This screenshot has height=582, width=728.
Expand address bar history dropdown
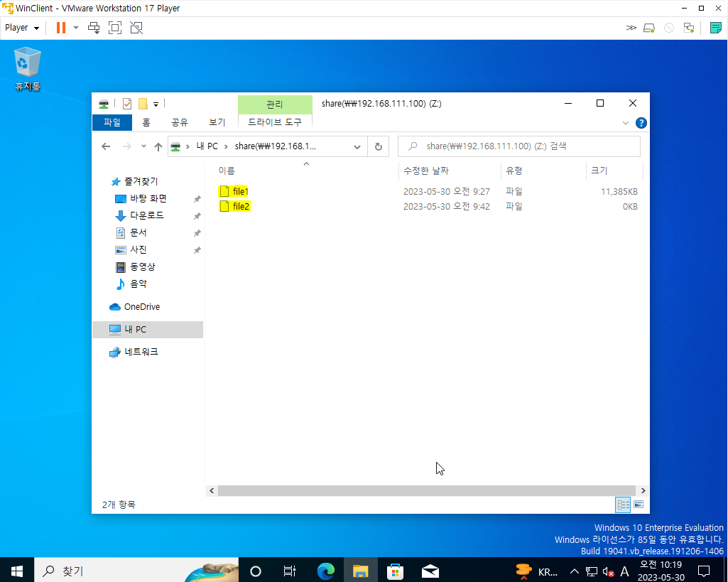click(x=357, y=147)
